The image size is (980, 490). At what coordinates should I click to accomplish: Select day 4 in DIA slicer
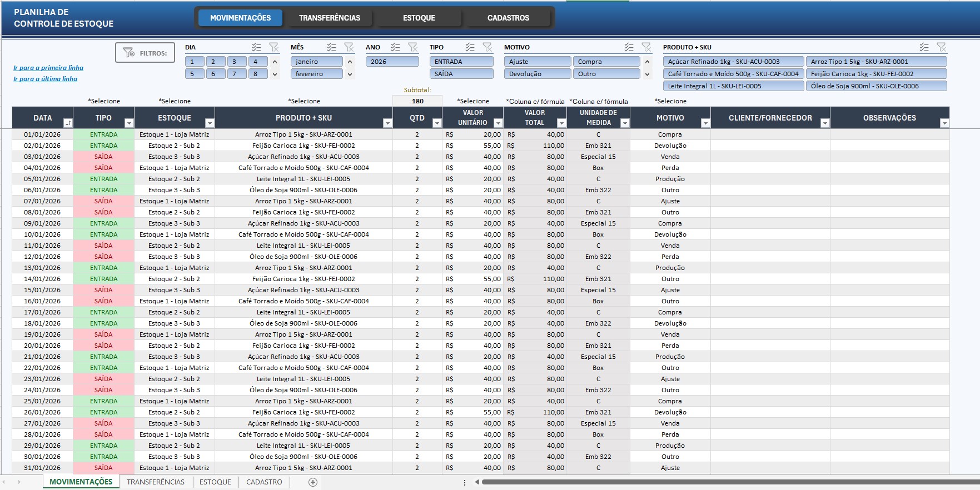click(258, 62)
